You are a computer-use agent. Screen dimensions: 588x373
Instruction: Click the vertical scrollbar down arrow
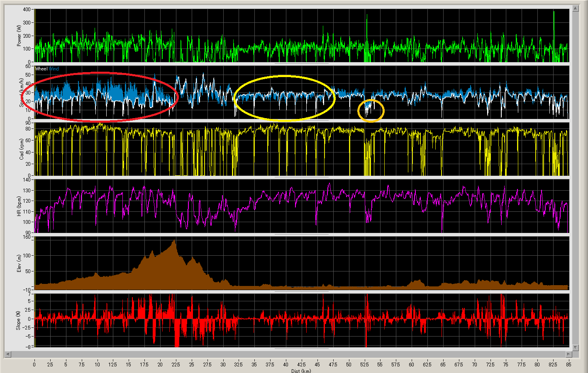click(575, 347)
